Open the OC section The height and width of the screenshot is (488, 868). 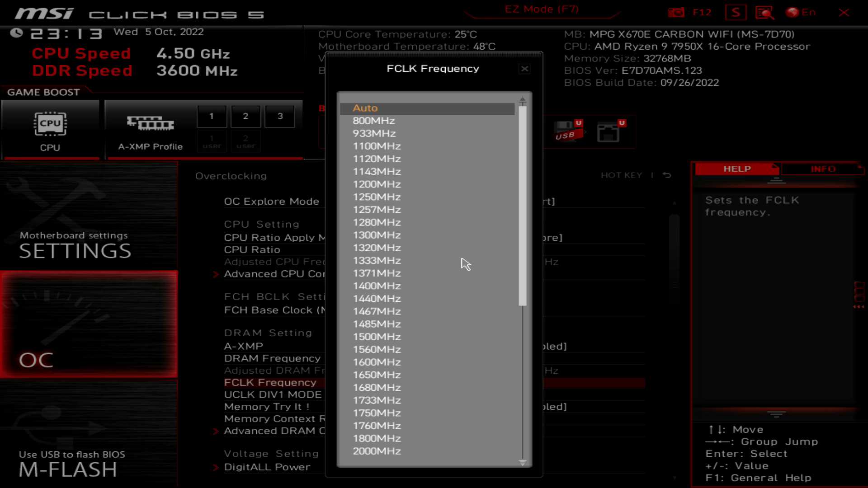click(x=89, y=324)
